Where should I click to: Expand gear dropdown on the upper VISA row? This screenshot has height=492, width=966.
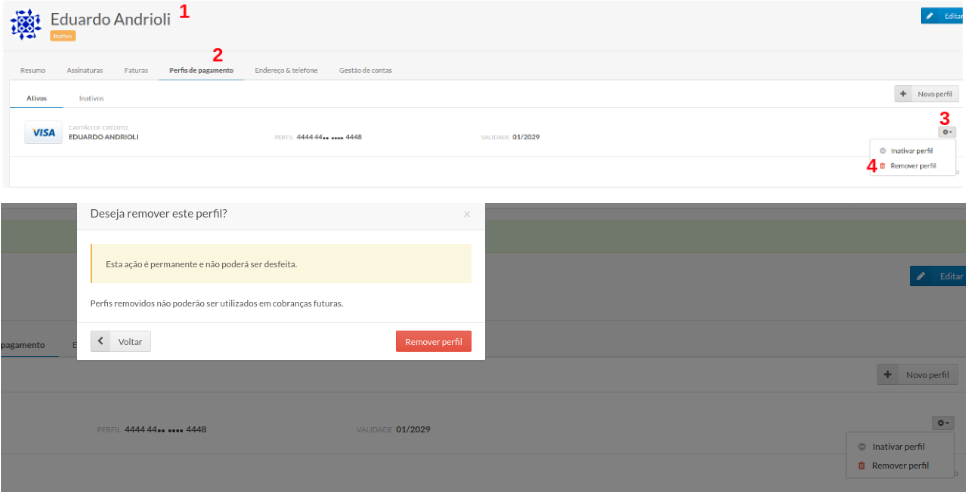[x=946, y=131]
